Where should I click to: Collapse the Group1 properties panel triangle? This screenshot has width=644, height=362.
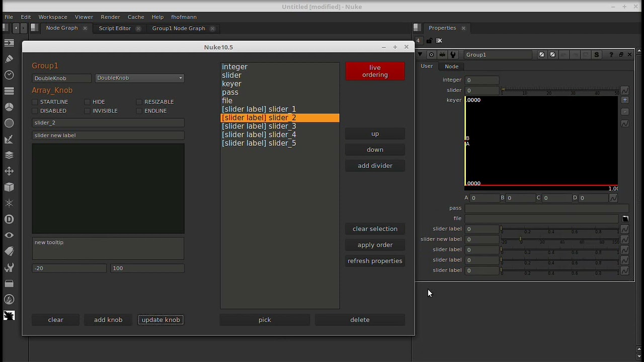point(421,55)
